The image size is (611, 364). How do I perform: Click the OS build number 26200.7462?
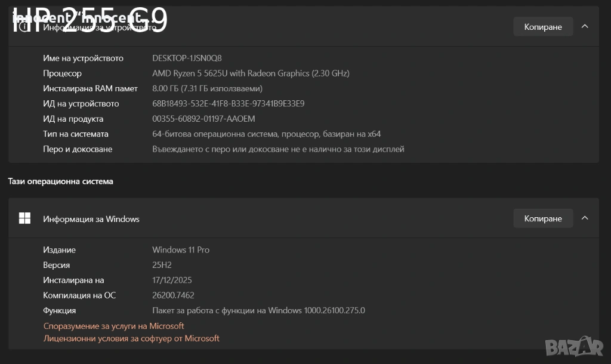pyautogui.click(x=173, y=295)
